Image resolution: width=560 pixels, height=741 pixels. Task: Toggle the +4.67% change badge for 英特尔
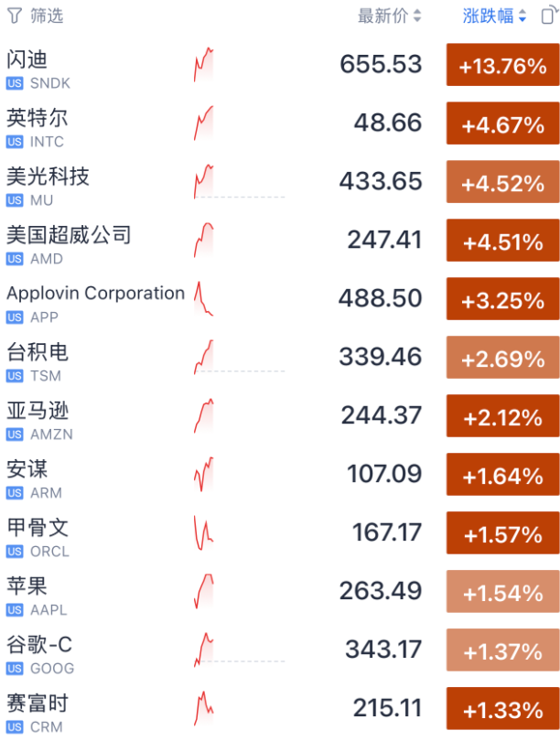[x=503, y=124]
